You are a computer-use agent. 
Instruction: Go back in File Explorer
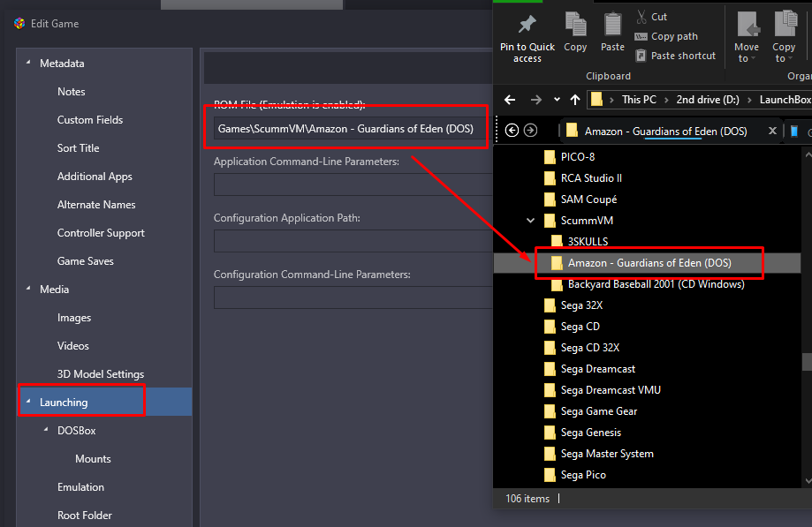click(x=510, y=99)
